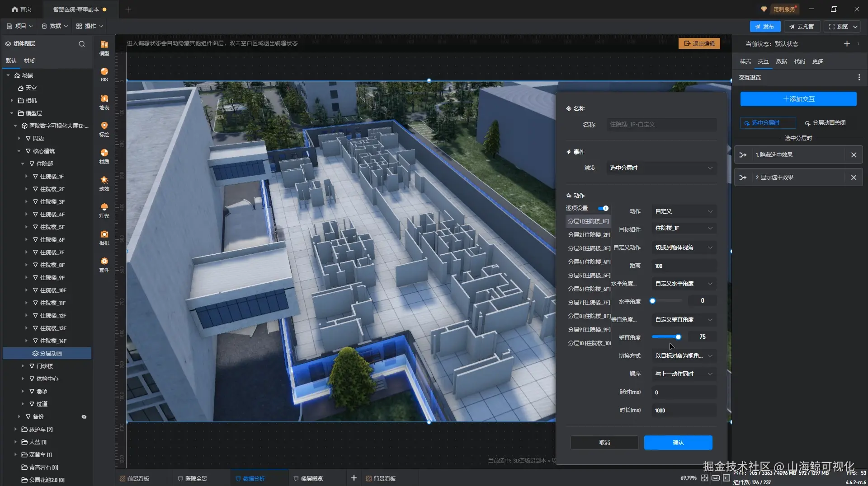
Task: Open 目标组件 dropdown
Action: tap(684, 229)
